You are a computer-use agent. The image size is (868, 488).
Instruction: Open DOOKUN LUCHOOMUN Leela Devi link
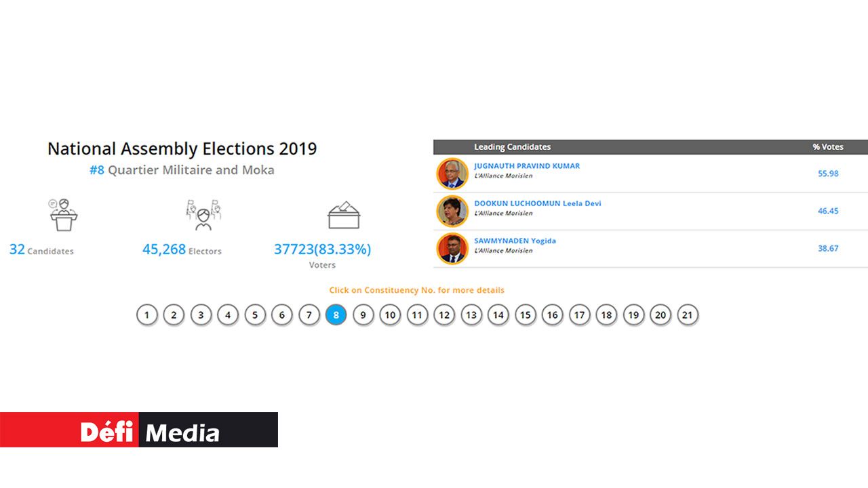coord(537,203)
